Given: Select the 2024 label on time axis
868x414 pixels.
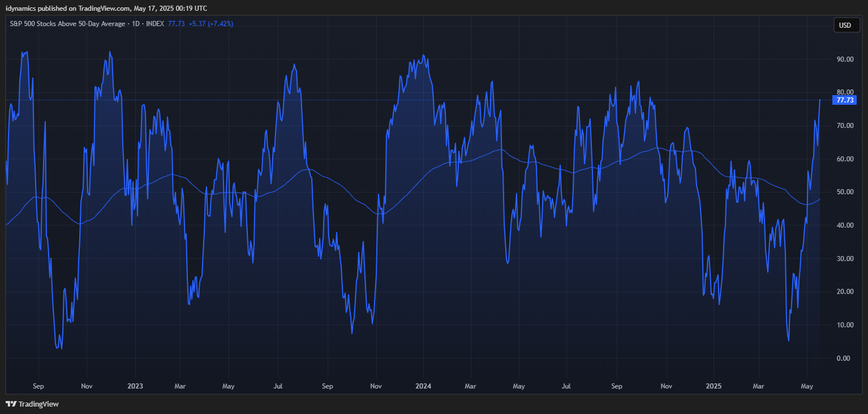Looking at the screenshot, I should click(x=423, y=386).
